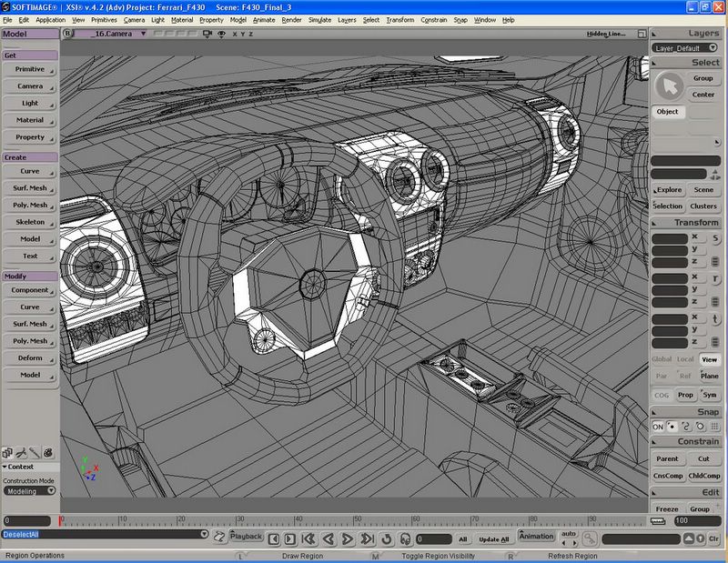Select the curve snap mode icon

click(688, 425)
